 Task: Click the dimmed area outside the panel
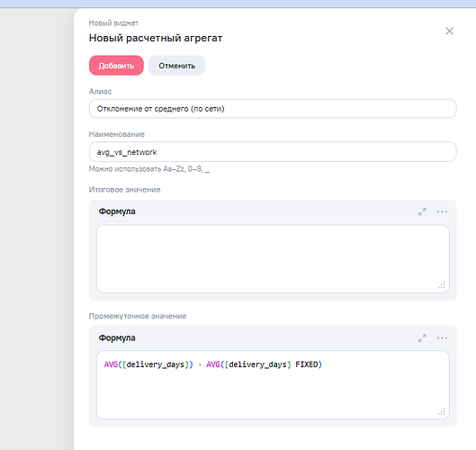[x=36, y=228]
